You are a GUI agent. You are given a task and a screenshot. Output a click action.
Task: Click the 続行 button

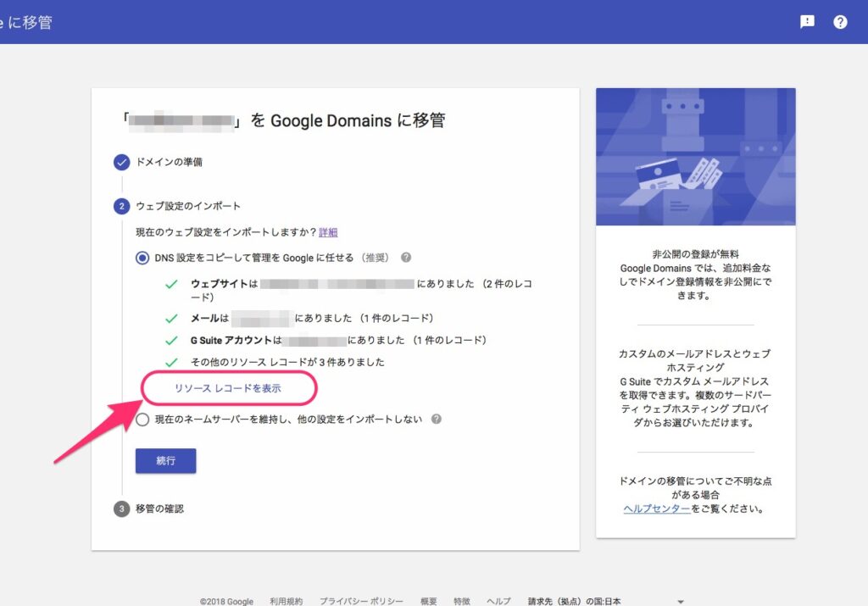[x=165, y=460]
